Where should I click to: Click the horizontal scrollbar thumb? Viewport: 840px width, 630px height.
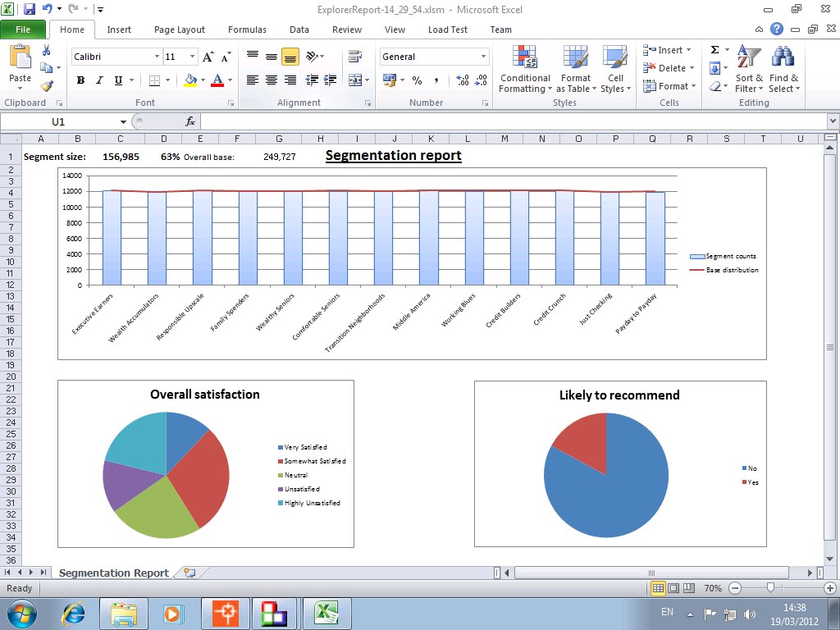pos(651,573)
